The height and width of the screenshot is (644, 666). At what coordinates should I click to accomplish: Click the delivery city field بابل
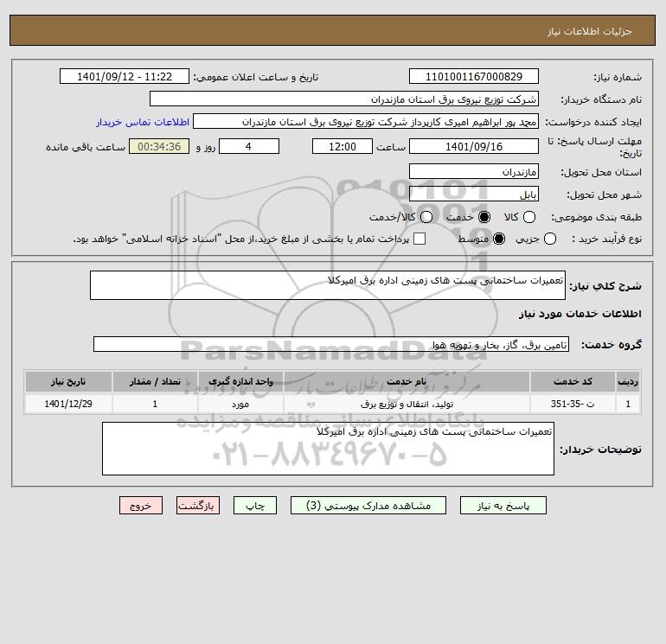(x=474, y=194)
